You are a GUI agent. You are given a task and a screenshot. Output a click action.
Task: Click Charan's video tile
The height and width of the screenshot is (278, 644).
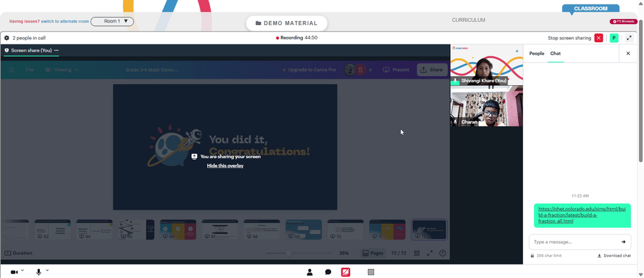[487, 106]
